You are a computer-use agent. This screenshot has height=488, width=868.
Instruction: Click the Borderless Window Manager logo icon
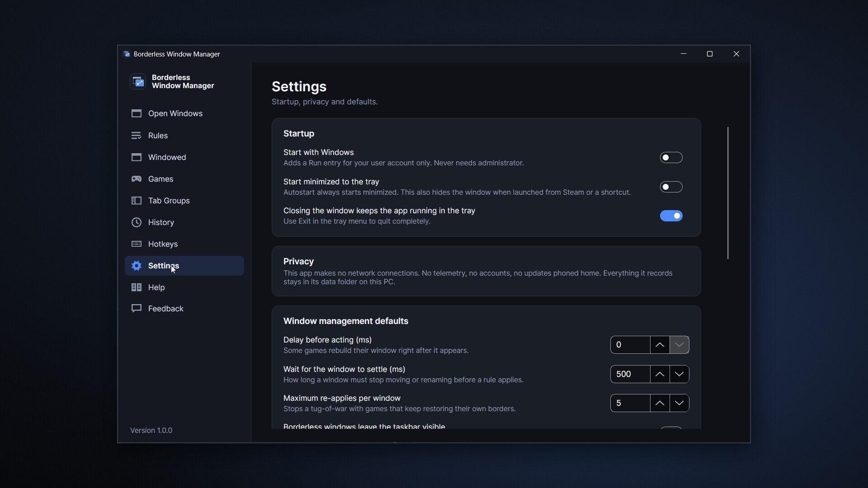[x=138, y=82]
